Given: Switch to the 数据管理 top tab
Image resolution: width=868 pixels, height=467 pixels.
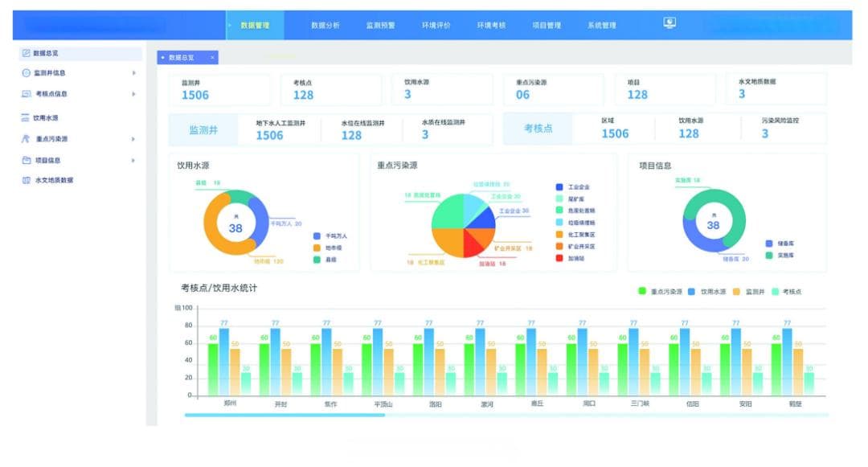Looking at the screenshot, I should pyautogui.click(x=256, y=26).
